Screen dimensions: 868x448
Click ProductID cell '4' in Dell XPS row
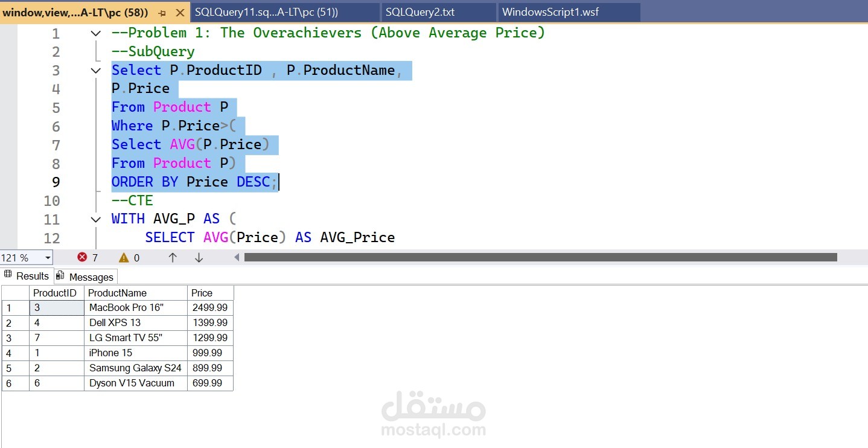pos(57,323)
